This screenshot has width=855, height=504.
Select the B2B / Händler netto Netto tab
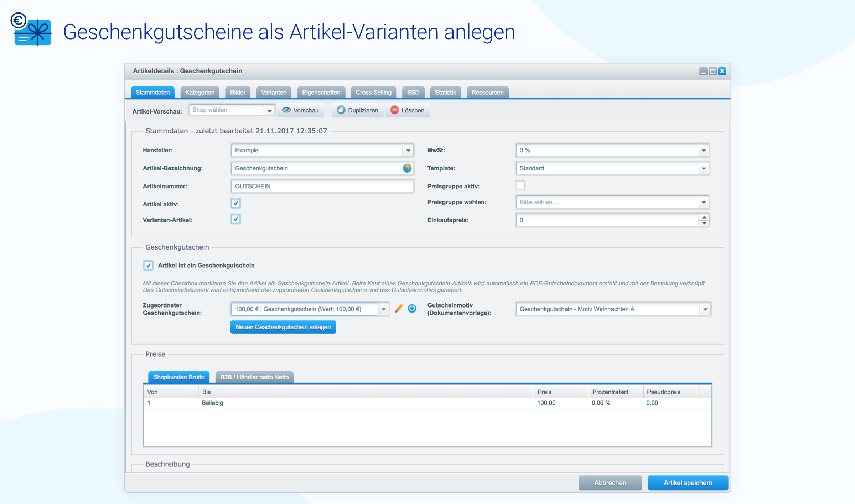pos(254,377)
